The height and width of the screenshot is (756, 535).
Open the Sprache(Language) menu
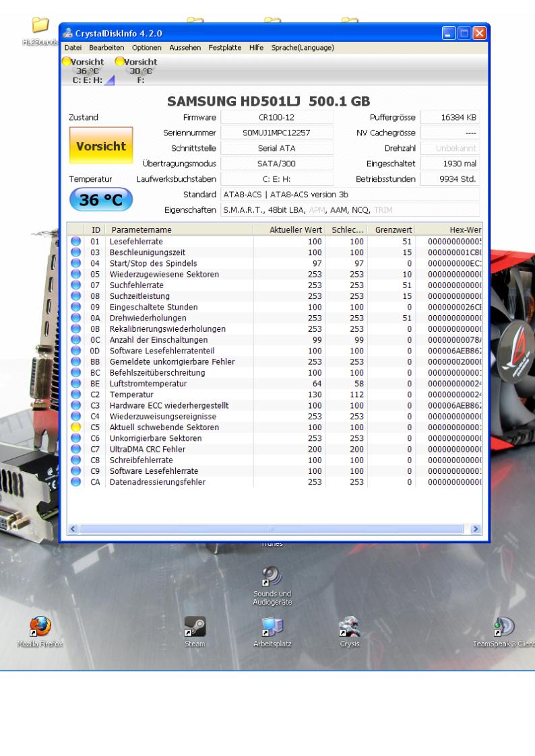pos(303,48)
